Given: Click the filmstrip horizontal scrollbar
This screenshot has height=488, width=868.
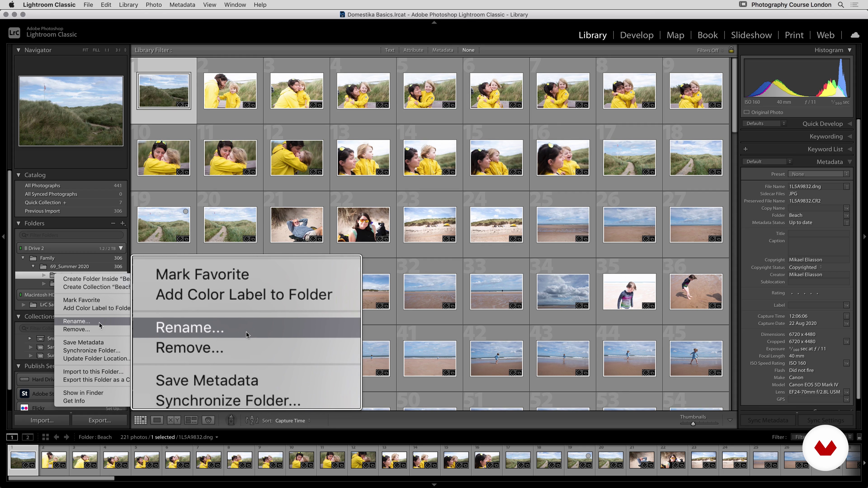Looking at the screenshot, I should [61, 478].
